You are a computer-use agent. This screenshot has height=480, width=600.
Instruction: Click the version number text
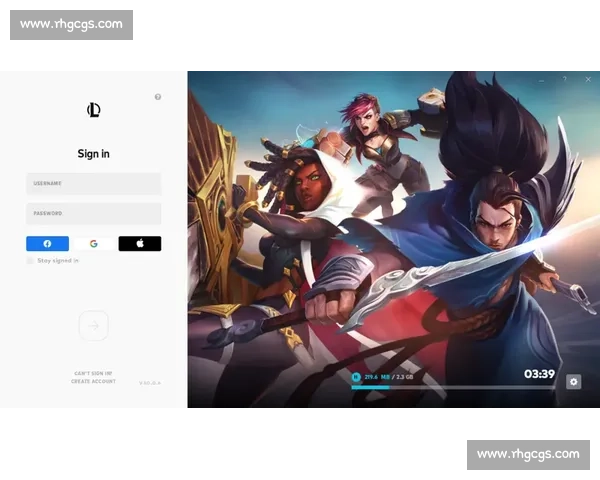tap(150, 383)
